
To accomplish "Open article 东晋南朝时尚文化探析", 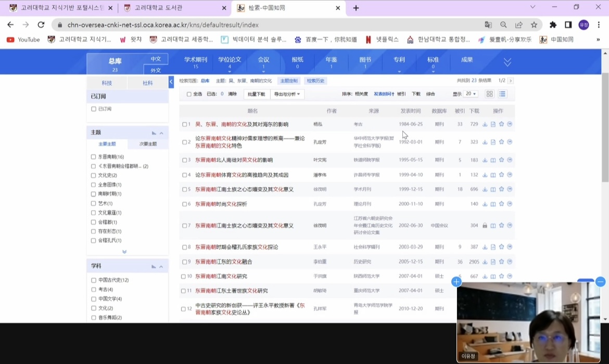I will pyautogui.click(x=221, y=204).
